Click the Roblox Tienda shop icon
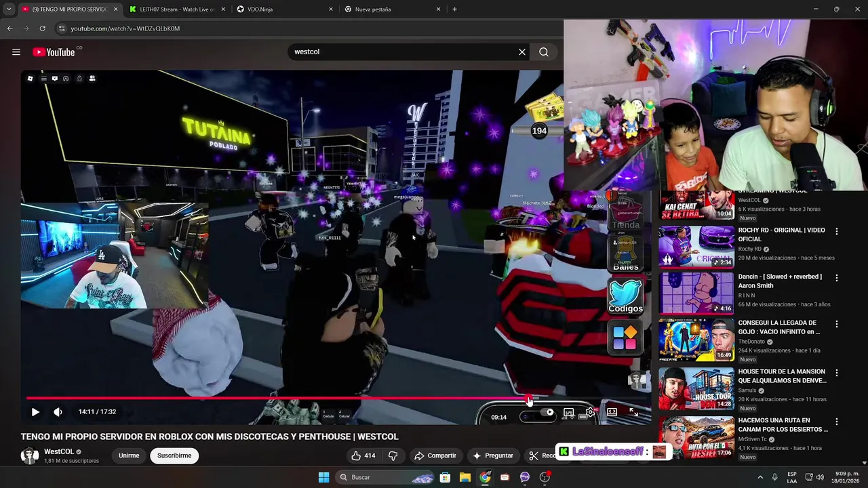Viewport: 868px width, 488px height. click(625, 211)
